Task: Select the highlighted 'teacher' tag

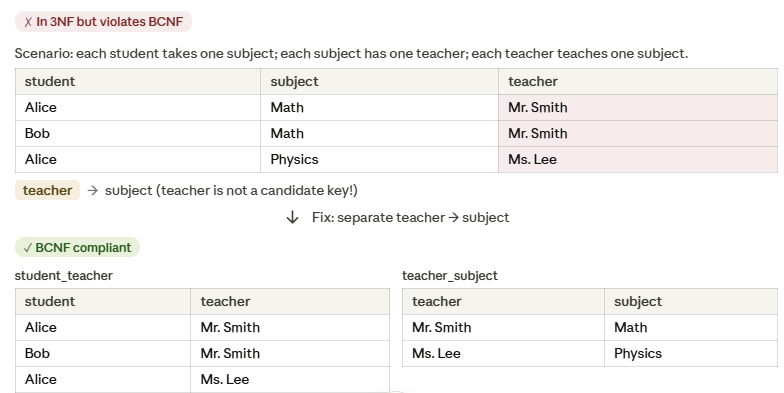Action: click(48, 190)
